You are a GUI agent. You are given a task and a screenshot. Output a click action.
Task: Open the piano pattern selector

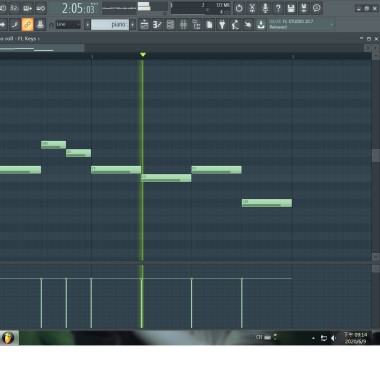pos(110,24)
